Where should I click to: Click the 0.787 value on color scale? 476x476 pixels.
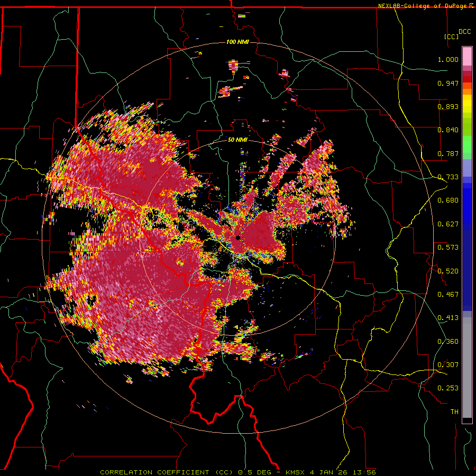pyautogui.click(x=448, y=153)
